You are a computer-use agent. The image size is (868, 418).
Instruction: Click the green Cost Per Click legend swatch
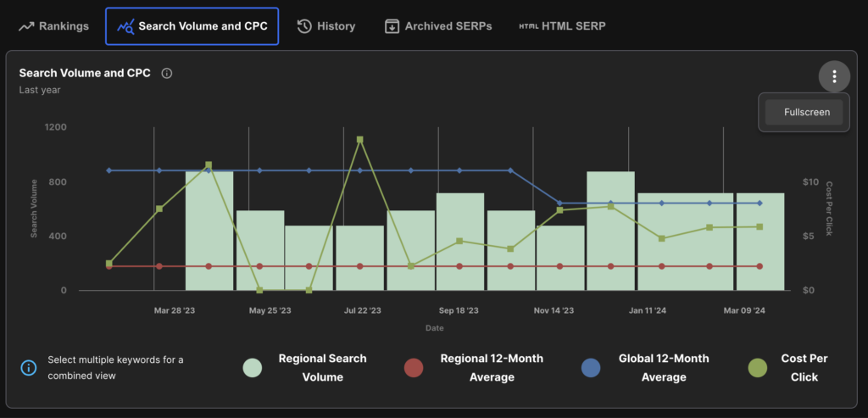tap(759, 367)
